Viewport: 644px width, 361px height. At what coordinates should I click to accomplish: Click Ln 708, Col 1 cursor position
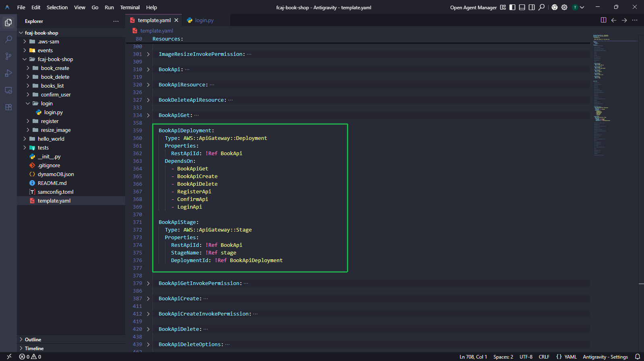point(473,357)
